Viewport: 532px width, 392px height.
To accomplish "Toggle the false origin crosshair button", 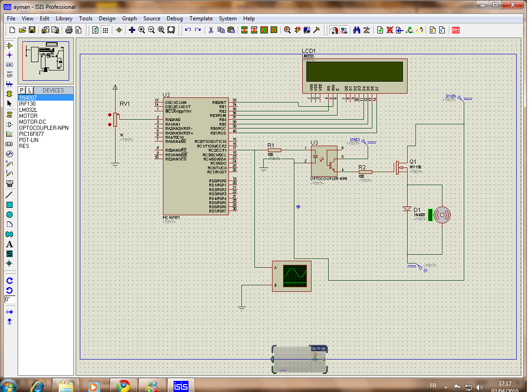I will click(119, 30).
